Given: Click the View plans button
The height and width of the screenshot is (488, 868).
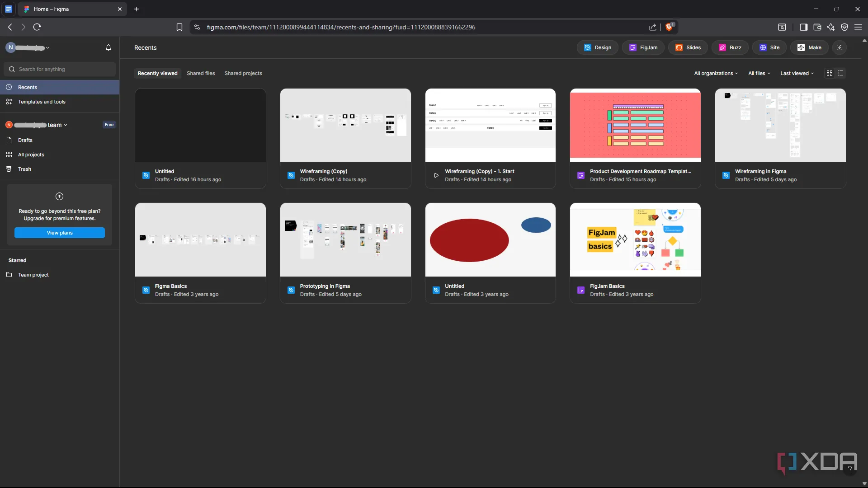Looking at the screenshot, I should pos(60,233).
